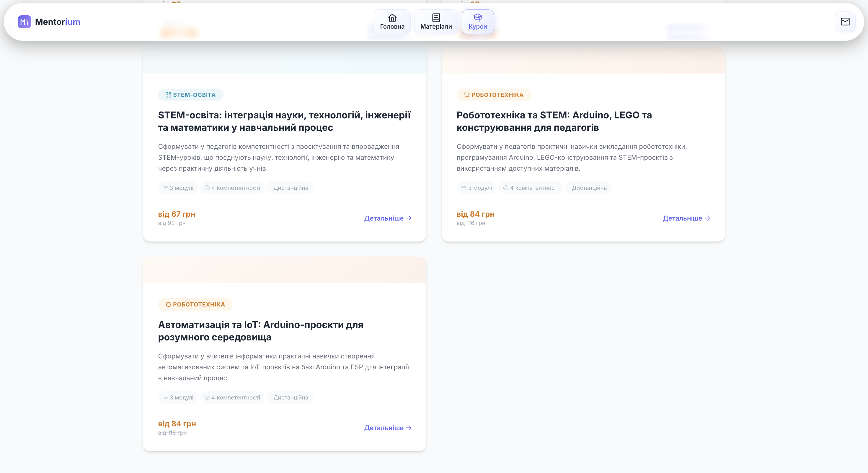This screenshot has width=868, height=473.
Task: Open Детальніше link for Робототехніка та STEM
Action: pos(686,218)
